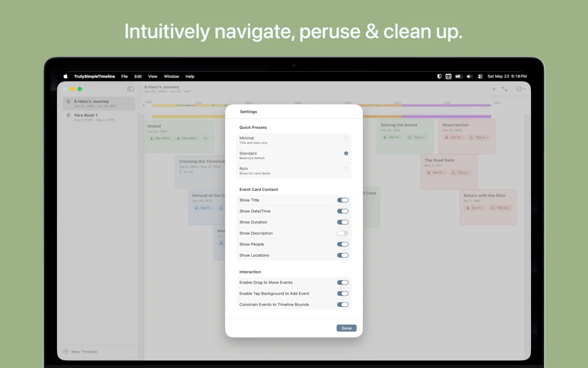The height and width of the screenshot is (368, 588).
Task: Click the battery status icon
Action: (x=459, y=76)
